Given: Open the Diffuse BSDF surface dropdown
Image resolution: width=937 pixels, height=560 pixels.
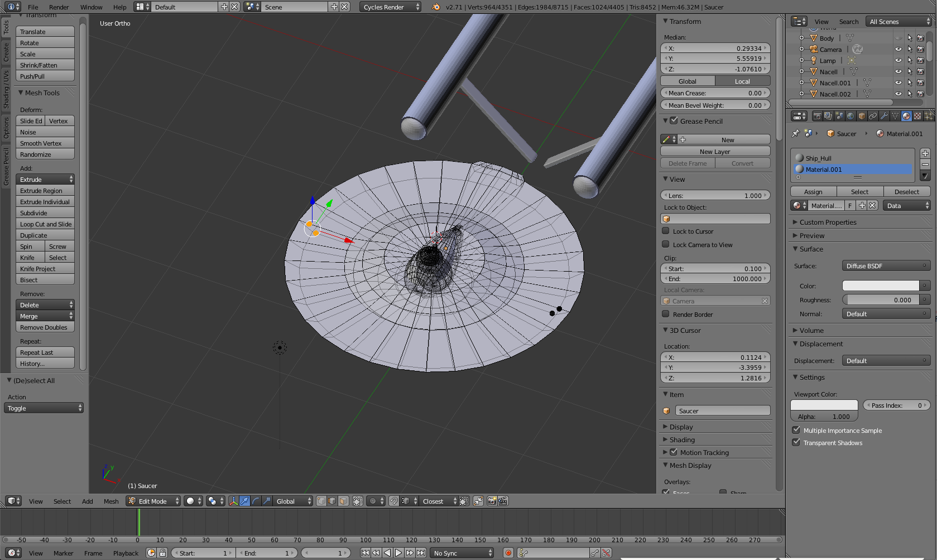Looking at the screenshot, I should click(886, 266).
